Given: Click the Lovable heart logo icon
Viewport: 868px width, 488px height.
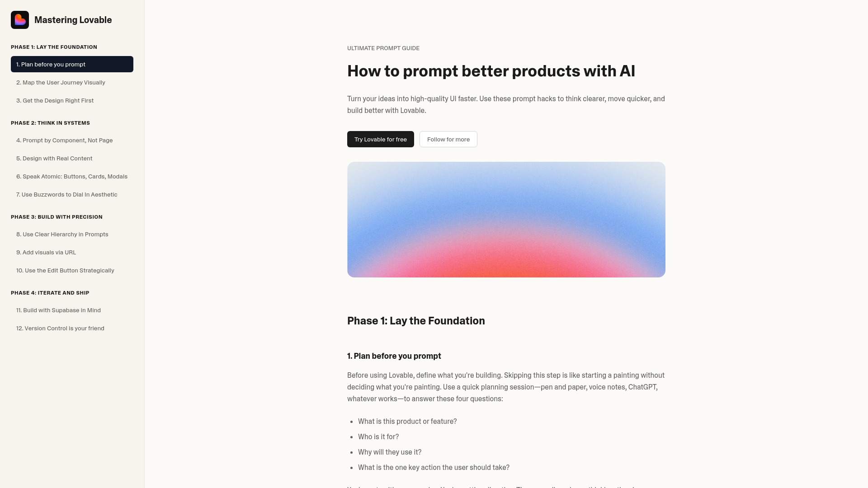Looking at the screenshot, I should pyautogui.click(x=20, y=20).
